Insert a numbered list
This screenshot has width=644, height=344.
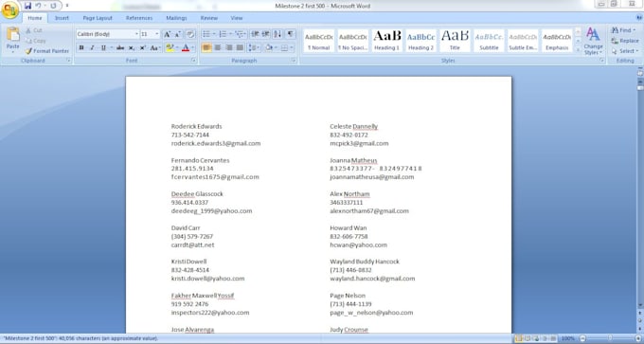223,34
